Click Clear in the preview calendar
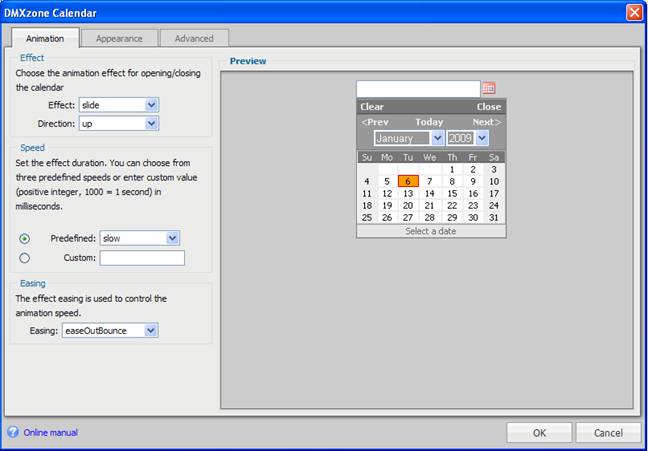 (372, 107)
